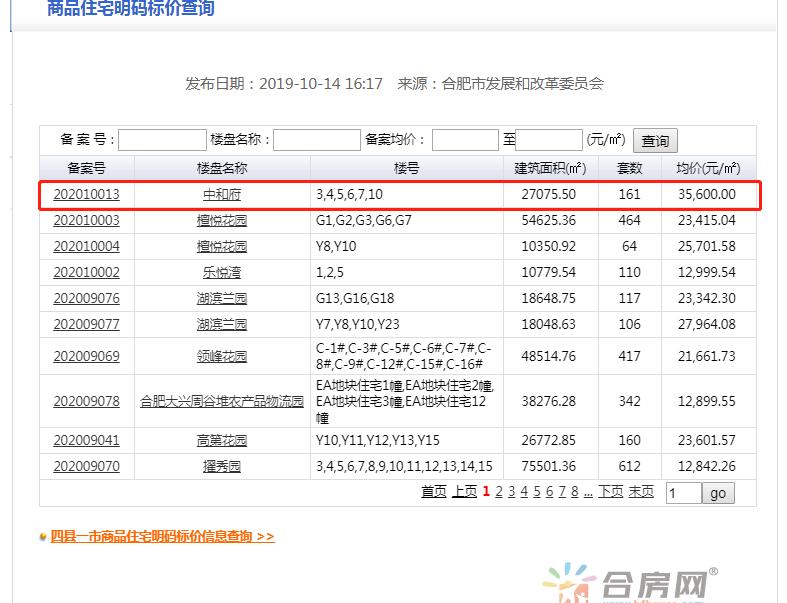Image resolution: width=787 pixels, height=603 pixels.
Task: Go to page 5 in pagination
Action: tap(536, 491)
